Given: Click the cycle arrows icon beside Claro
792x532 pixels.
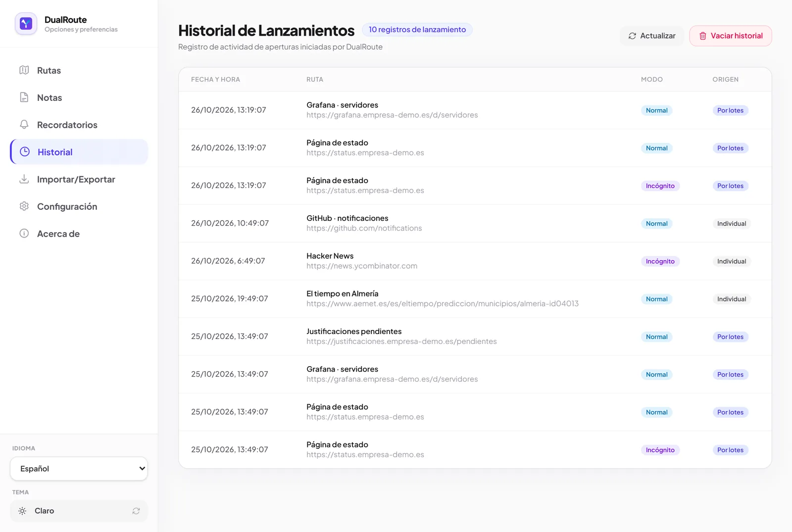Looking at the screenshot, I should click(136, 511).
